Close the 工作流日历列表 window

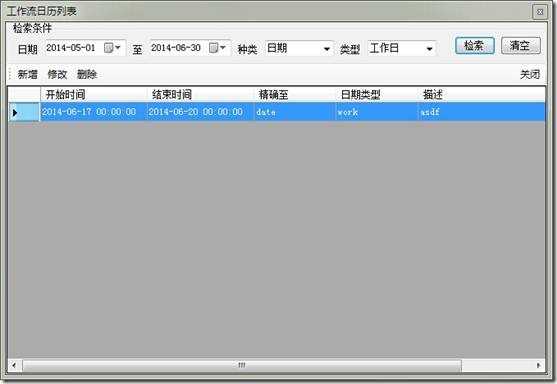(540, 12)
